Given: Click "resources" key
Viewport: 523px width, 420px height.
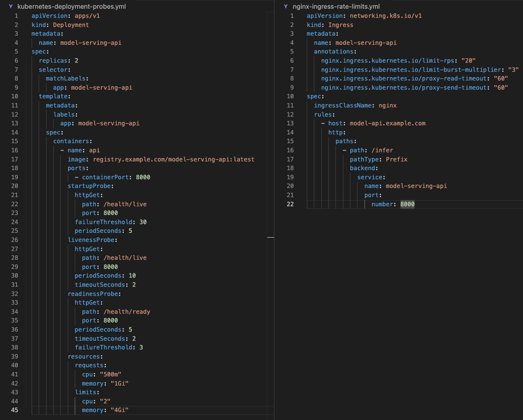Looking at the screenshot, I should 84,357.
